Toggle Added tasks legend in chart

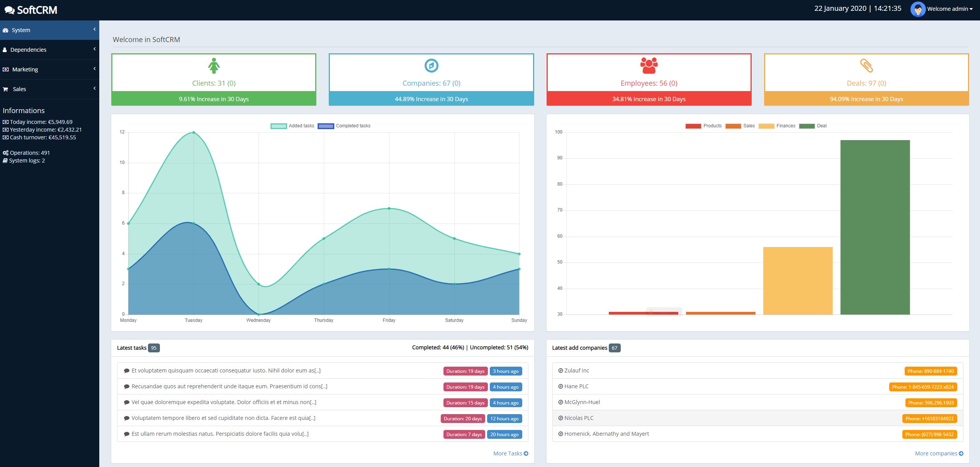279,126
